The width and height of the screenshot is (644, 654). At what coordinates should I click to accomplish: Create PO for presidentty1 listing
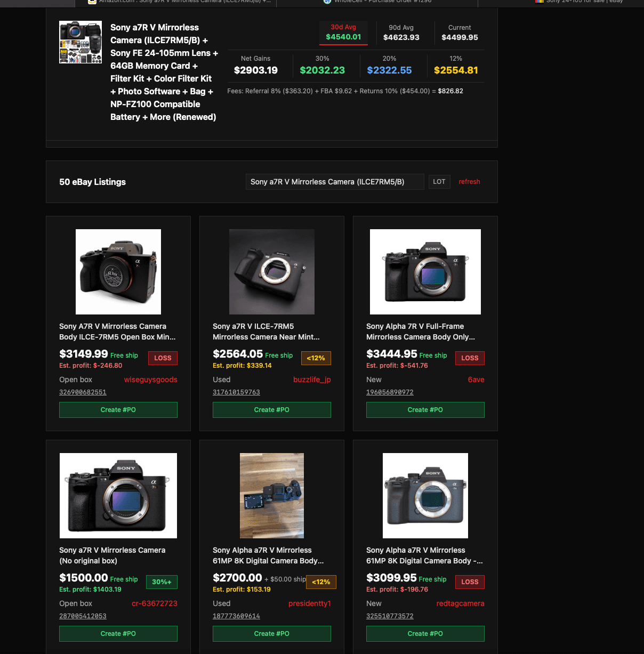coord(272,634)
